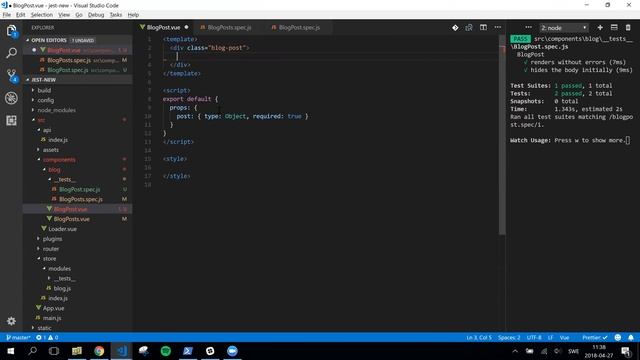This screenshot has height=360, width=640.
Task: Click the Ln 3, Col 5 status entry
Action: coord(479,338)
